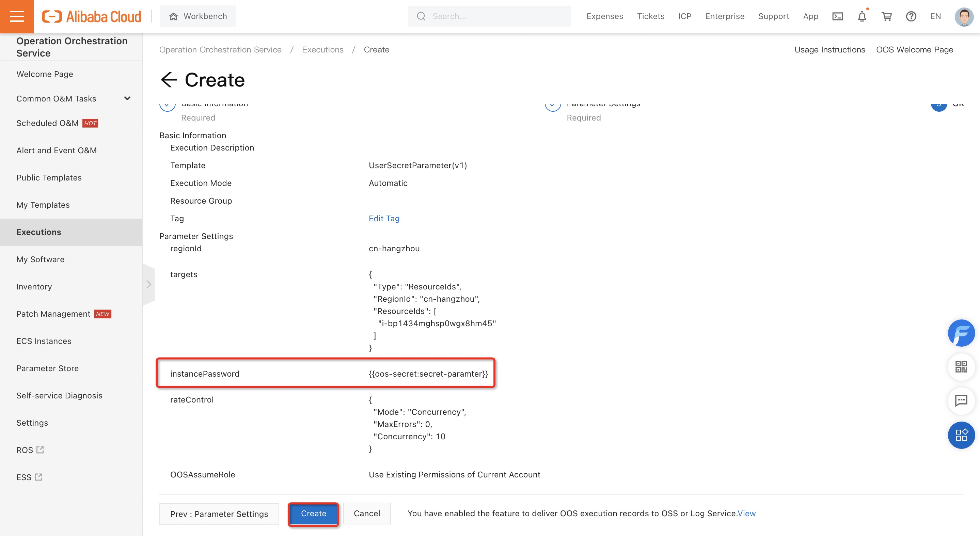The height and width of the screenshot is (536, 980).
Task: Open the help question mark icon
Action: point(911,16)
